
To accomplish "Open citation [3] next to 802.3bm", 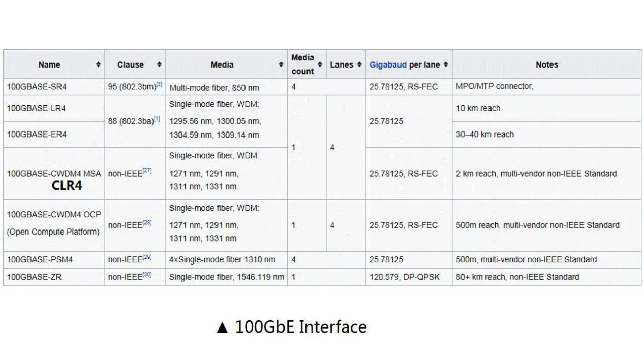I will [159, 85].
